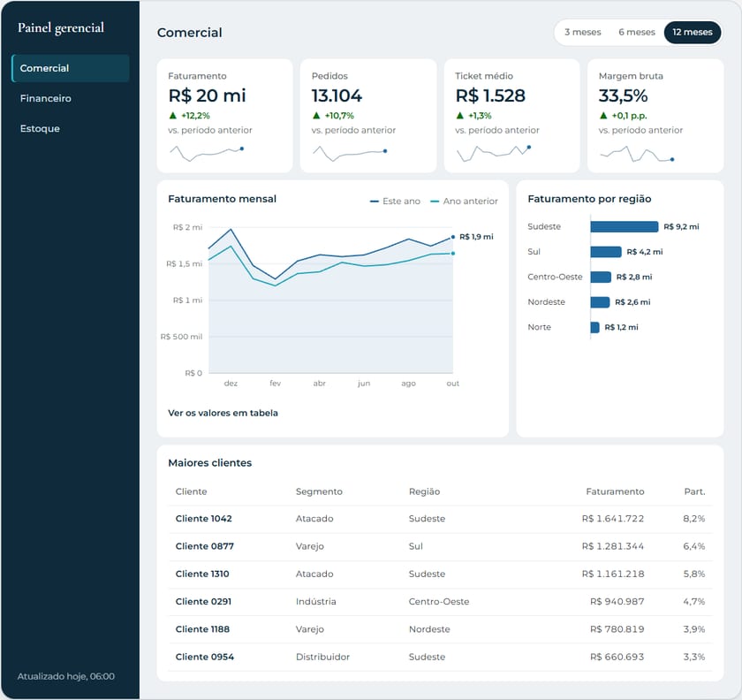Switch the period to 6 meses
Viewport: 742px width, 700px height.
click(637, 32)
